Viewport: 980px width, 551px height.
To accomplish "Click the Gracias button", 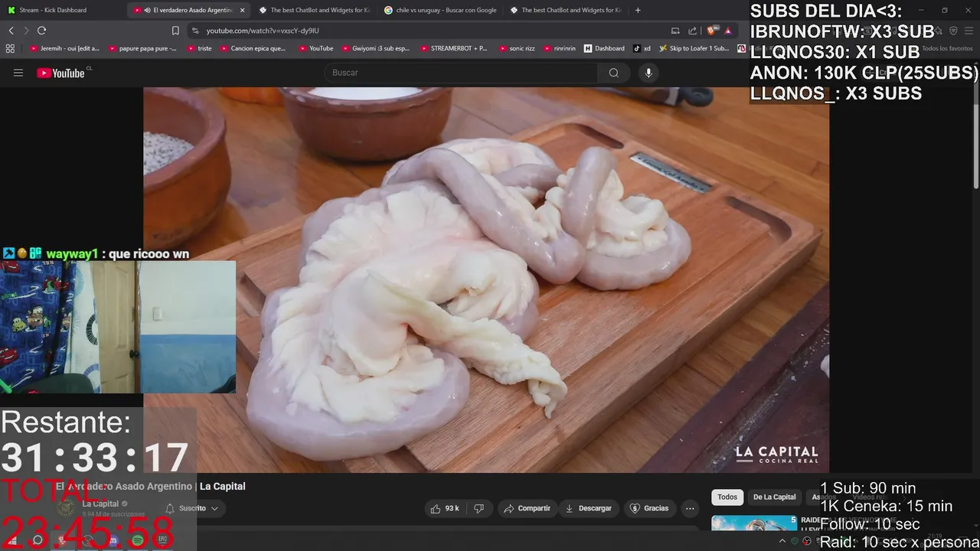I will [648, 508].
